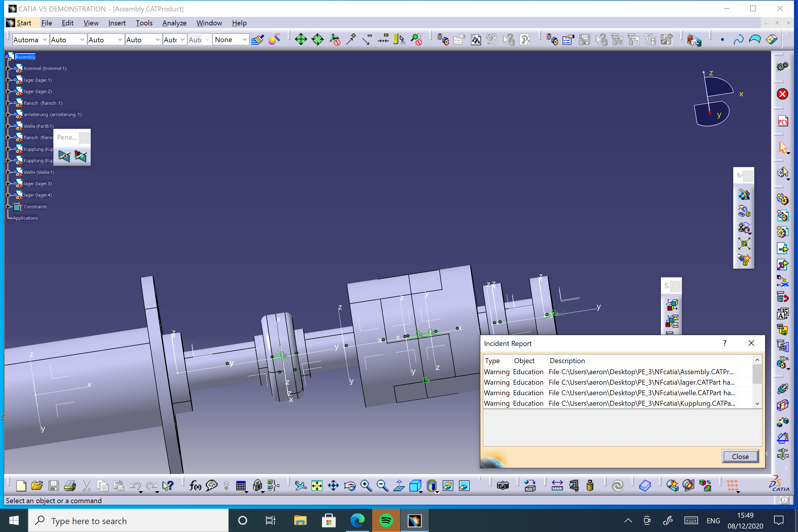
Task: Click the Shading view mode cylinder icon
Action: (x=432, y=486)
